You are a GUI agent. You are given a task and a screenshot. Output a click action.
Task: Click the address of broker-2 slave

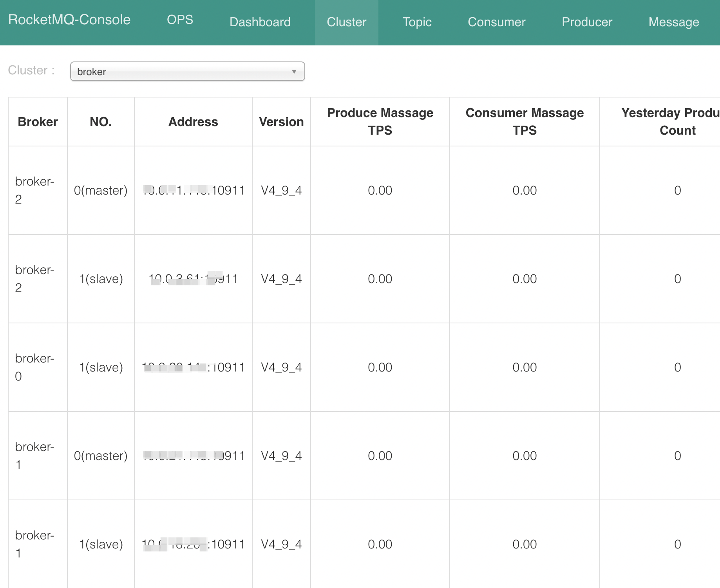coord(194,279)
